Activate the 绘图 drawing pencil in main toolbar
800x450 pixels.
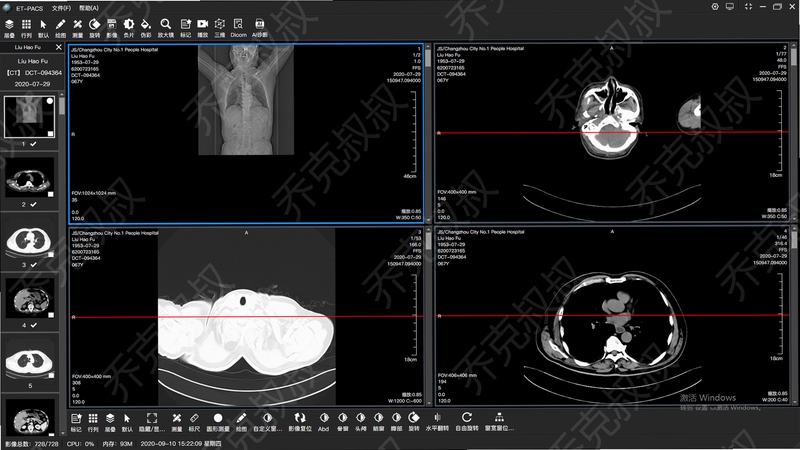pos(60,28)
